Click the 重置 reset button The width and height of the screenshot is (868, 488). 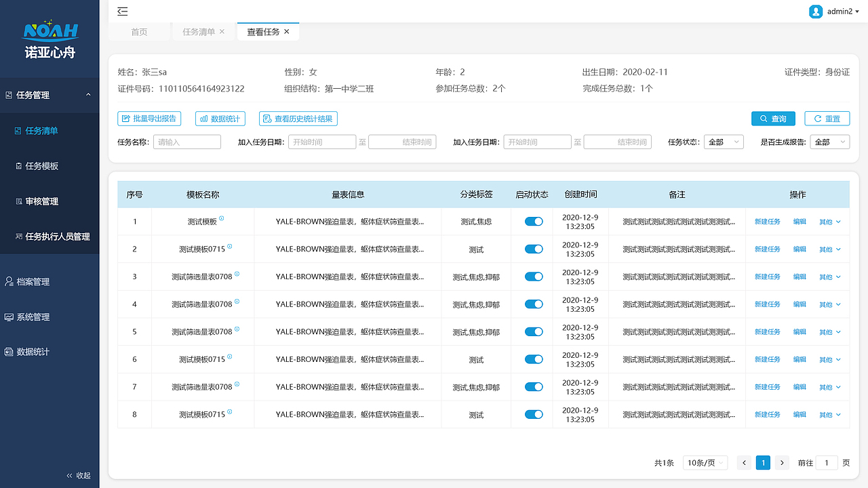click(827, 119)
